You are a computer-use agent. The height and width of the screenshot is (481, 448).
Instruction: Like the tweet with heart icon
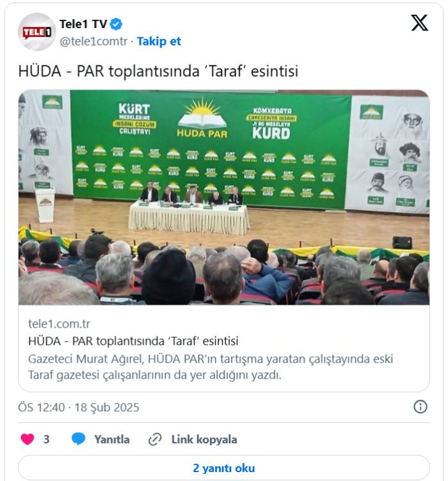click(x=28, y=439)
